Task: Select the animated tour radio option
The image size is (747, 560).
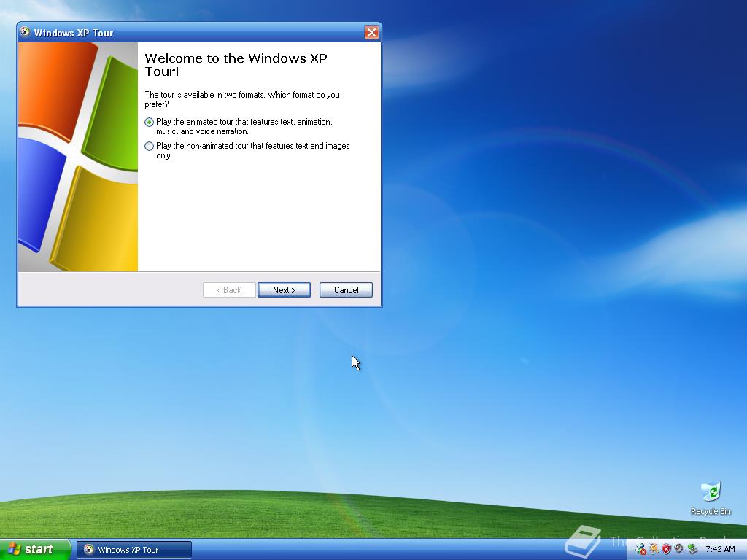Action: [149, 122]
